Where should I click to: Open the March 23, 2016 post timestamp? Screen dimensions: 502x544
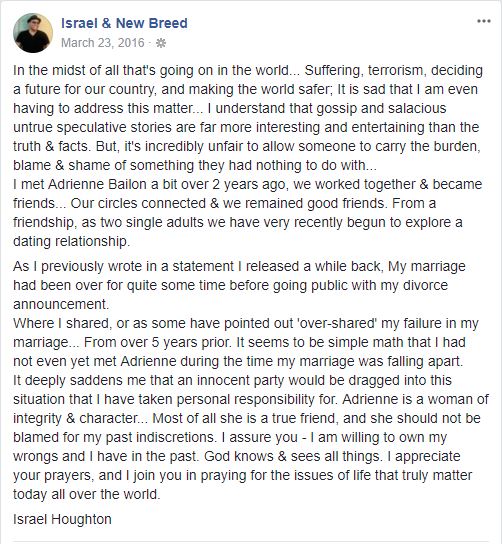[x=102, y=43]
